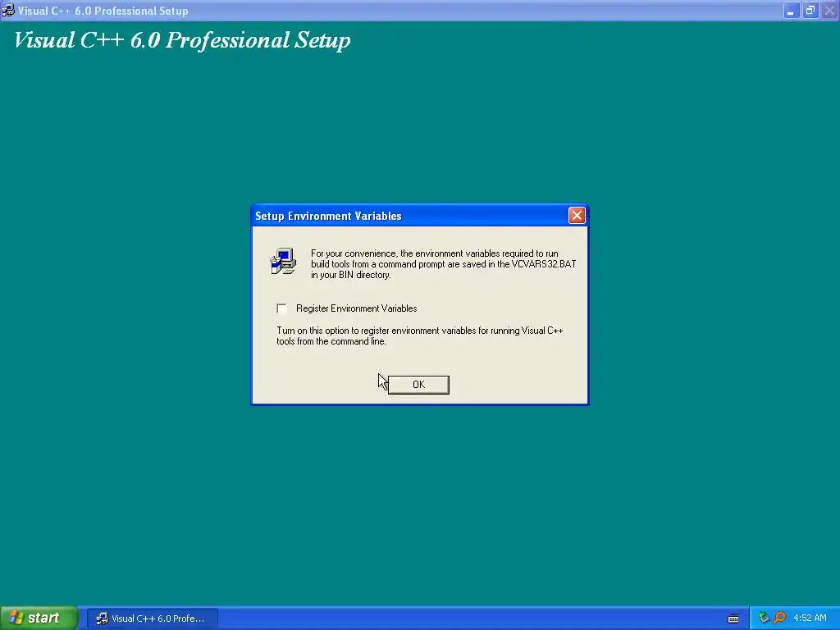The width and height of the screenshot is (840, 630).
Task: Confirm the dialog with OK
Action: point(418,385)
